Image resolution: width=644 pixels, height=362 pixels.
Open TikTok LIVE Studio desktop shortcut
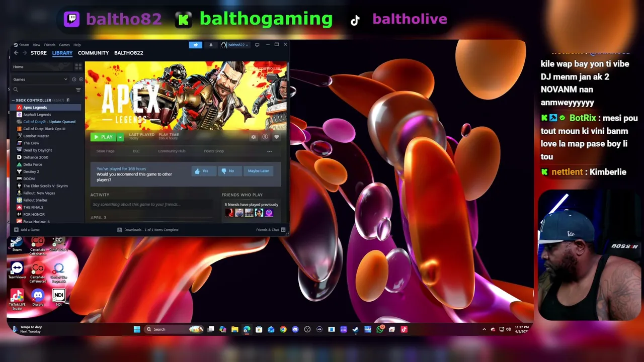[17, 300]
